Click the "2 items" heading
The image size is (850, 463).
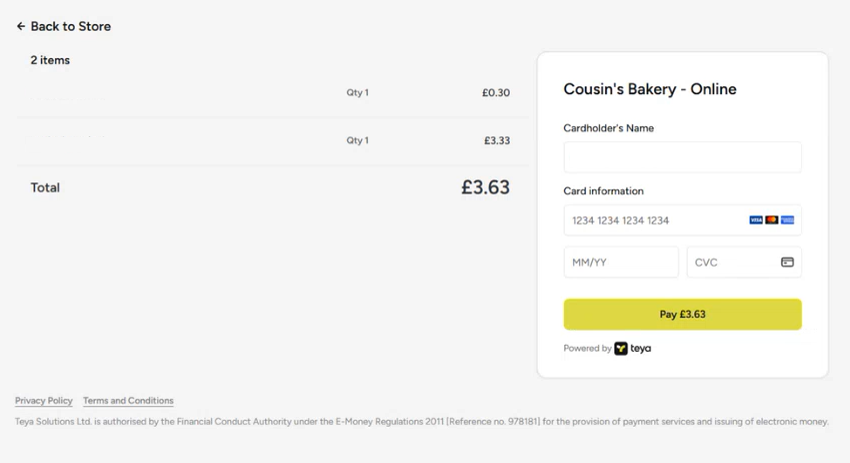50,60
